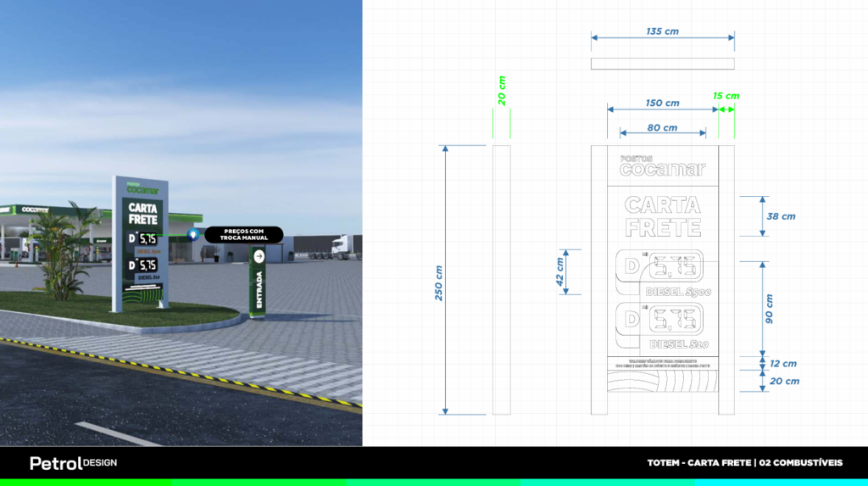The height and width of the screenshot is (486, 868).
Task: Click the white arrow icon on the Entrada totem
Action: click(259, 256)
